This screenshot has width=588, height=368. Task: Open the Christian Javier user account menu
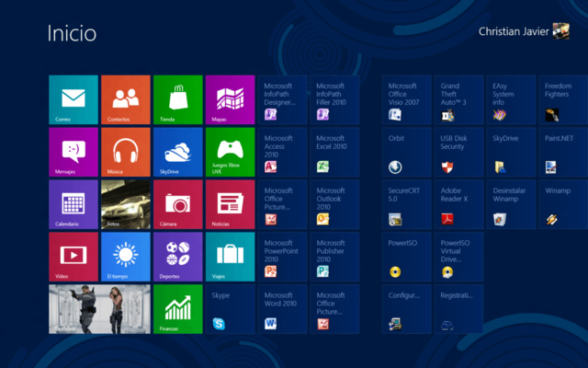click(524, 31)
